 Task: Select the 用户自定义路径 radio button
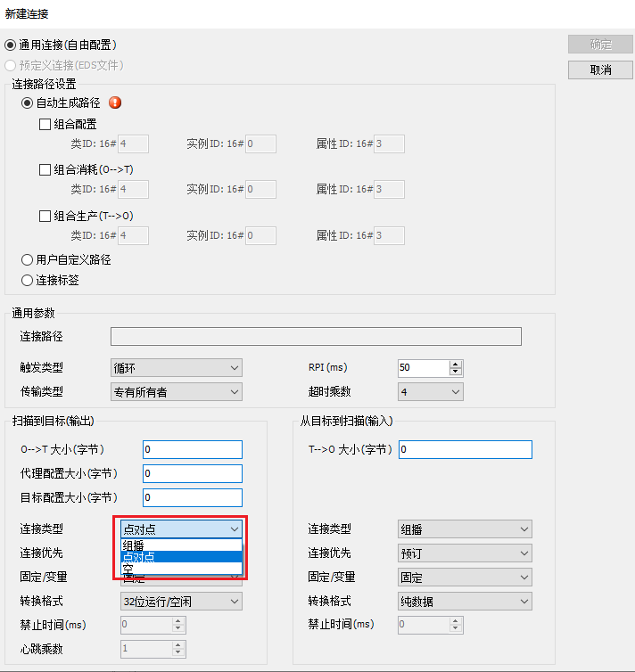[x=27, y=259]
